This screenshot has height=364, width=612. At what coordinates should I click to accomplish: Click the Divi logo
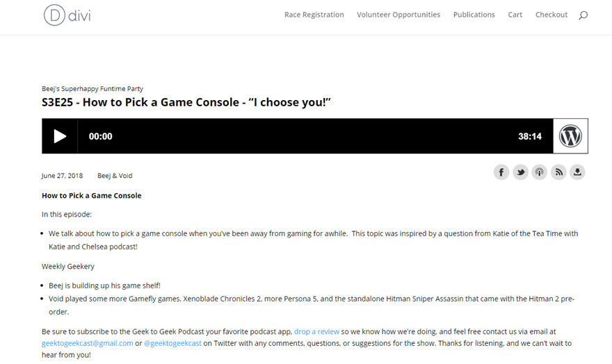click(x=67, y=15)
